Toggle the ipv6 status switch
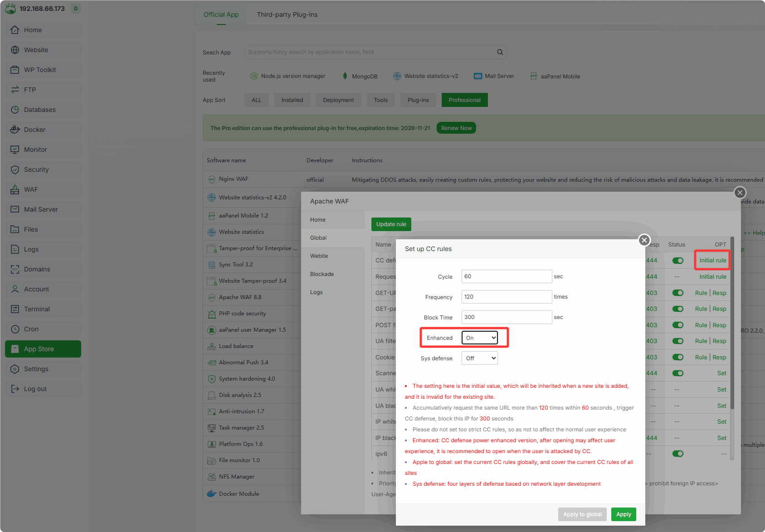765x532 pixels. point(678,454)
